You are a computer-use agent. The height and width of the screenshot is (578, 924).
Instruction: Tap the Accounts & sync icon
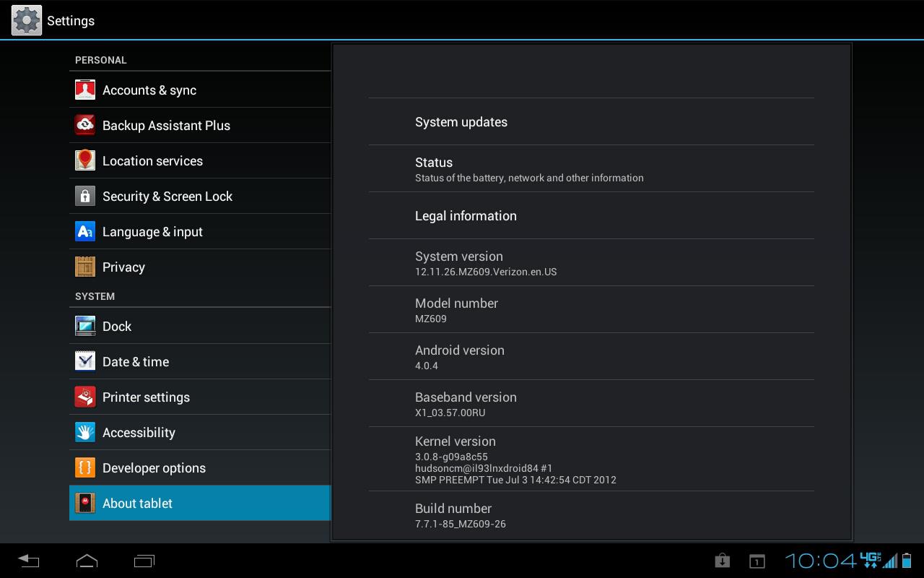pyautogui.click(x=85, y=90)
